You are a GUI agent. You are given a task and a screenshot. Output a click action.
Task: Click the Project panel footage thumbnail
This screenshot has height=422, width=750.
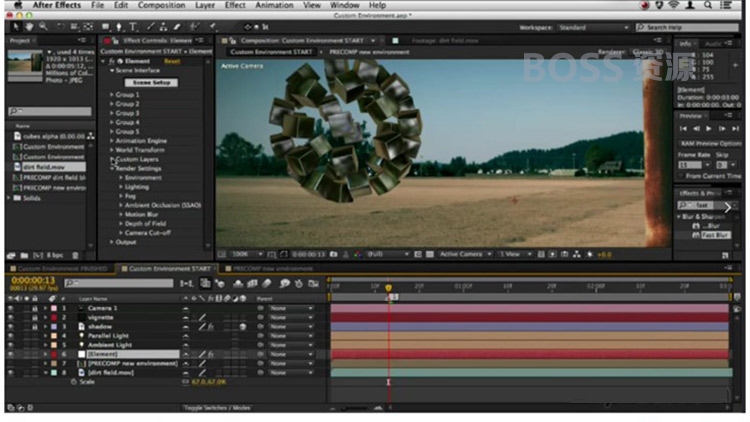coord(25,65)
